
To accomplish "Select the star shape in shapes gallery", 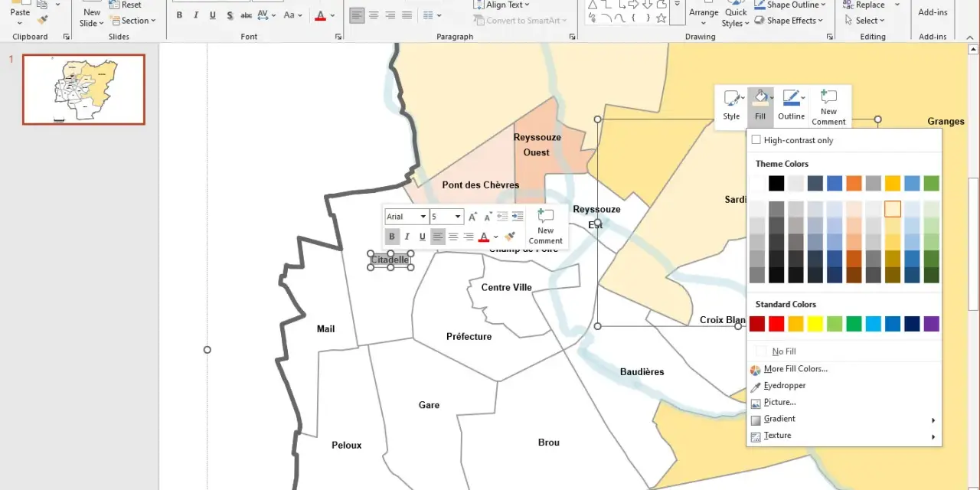I will 661,18.
